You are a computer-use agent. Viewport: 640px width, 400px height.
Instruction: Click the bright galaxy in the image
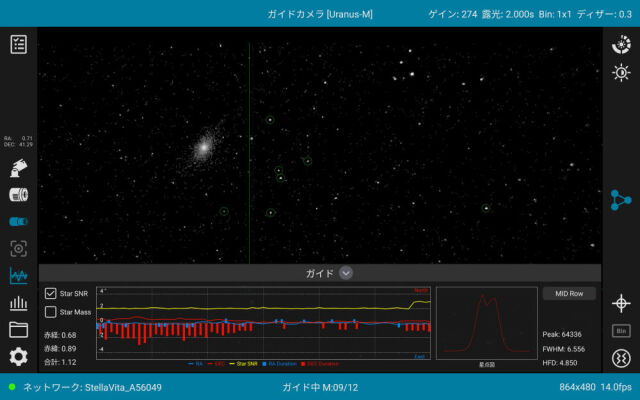coord(203,147)
